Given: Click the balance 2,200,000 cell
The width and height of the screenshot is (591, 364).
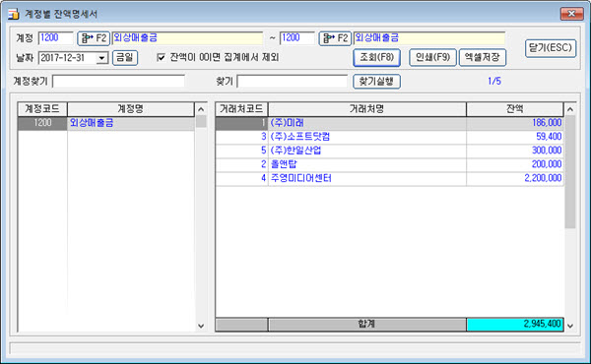Looking at the screenshot, I should coord(515,178).
